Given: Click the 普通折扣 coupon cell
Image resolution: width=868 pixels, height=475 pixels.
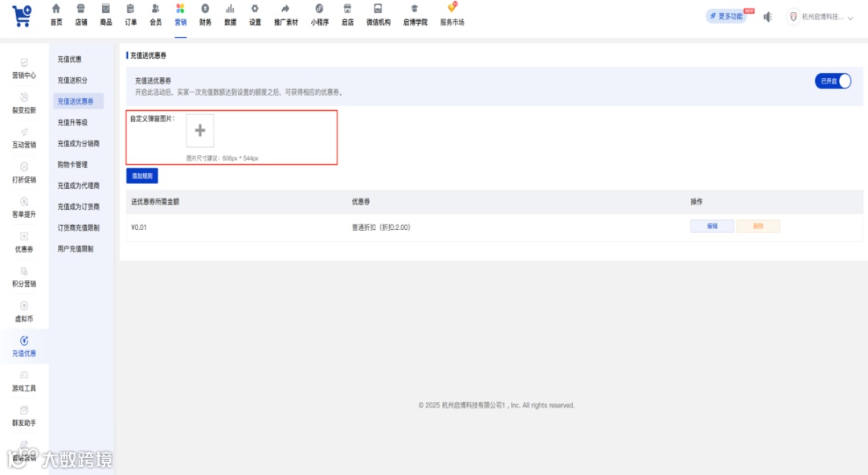Looking at the screenshot, I should [381, 227].
